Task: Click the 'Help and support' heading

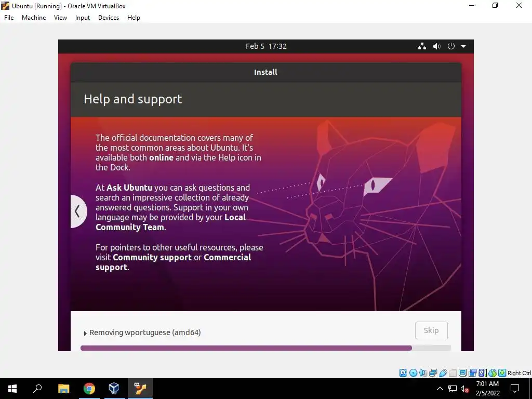Action: coord(132,99)
